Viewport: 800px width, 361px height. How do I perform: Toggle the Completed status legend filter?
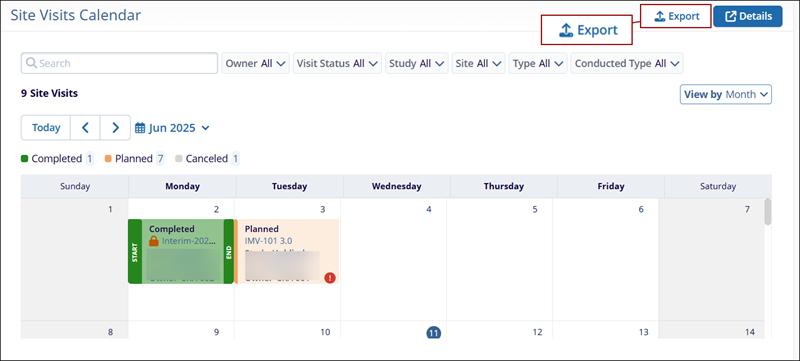pyautogui.click(x=57, y=159)
